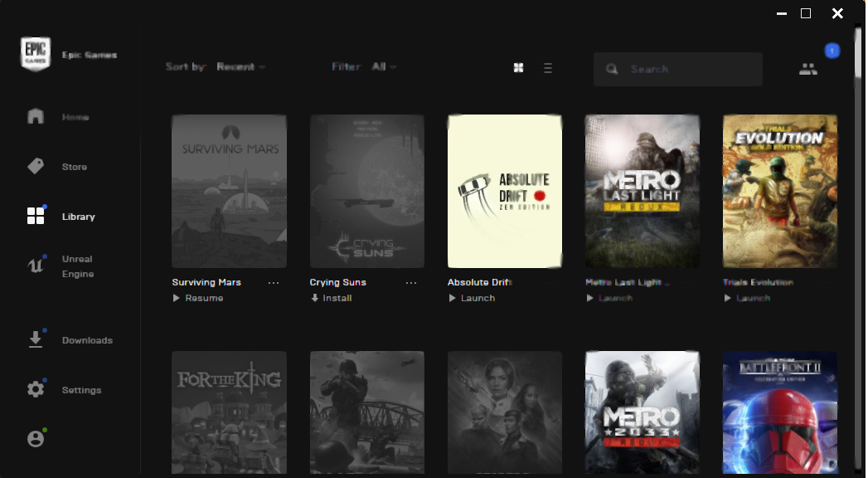The image size is (868, 478).
Task: Open Crying Suns options menu
Action: [x=410, y=282]
